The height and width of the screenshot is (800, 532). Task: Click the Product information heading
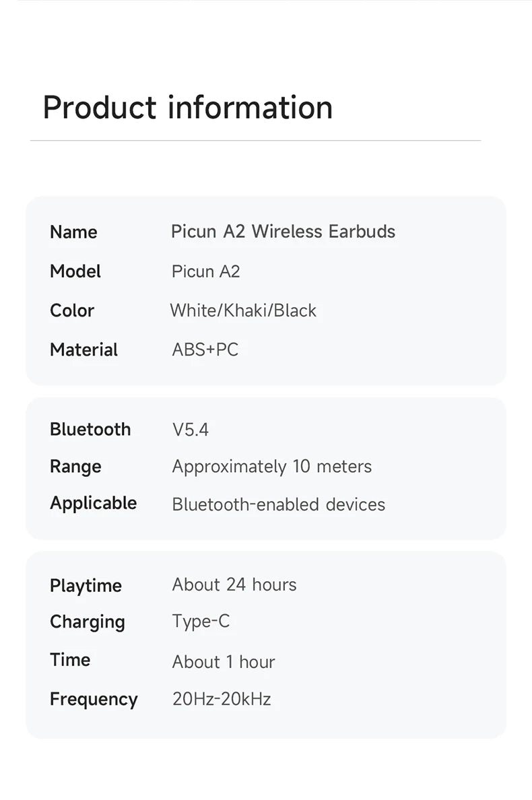[188, 108]
